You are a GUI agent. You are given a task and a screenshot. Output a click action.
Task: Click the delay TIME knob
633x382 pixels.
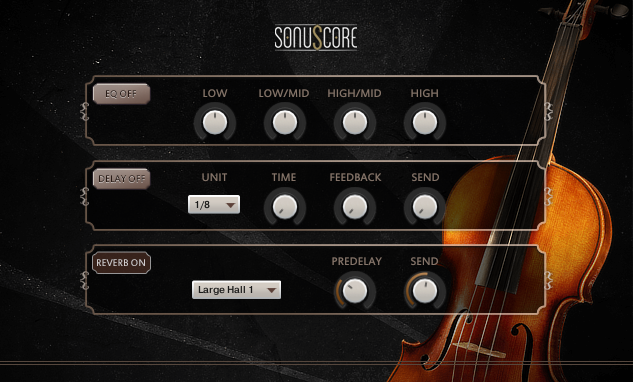point(285,207)
